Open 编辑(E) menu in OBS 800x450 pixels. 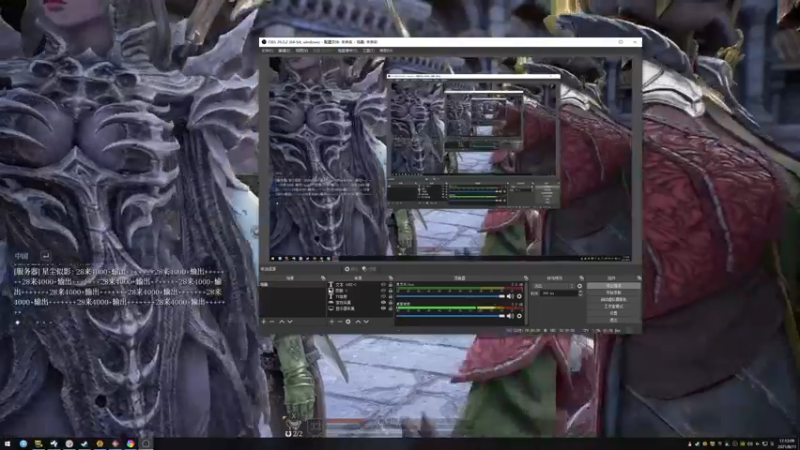point(284,51)
